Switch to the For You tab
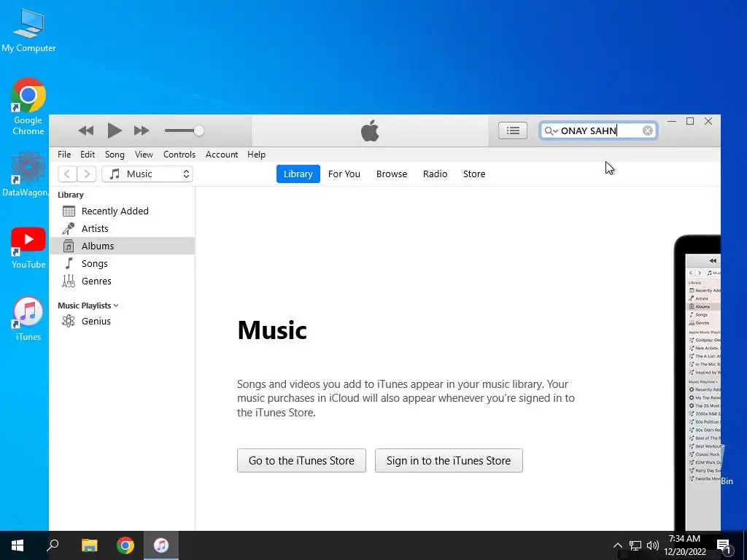This screenshot has width=747, height=560. pyautogui.click(x=344, y=174)
